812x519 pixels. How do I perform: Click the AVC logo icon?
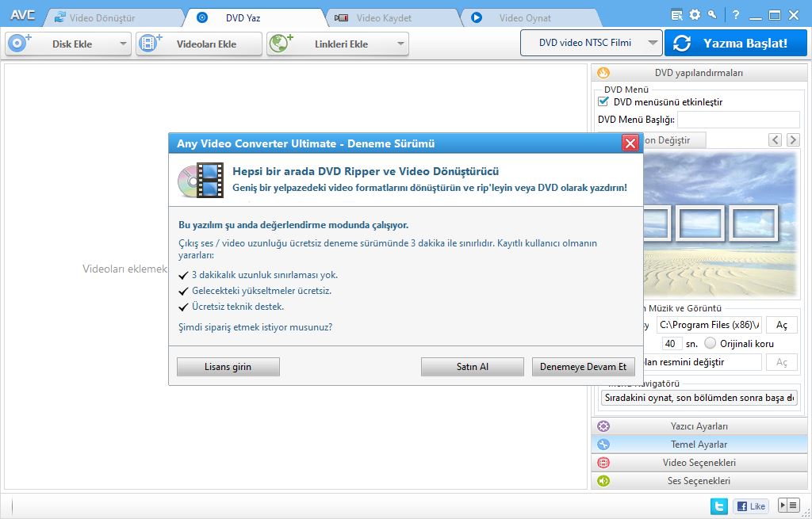pyautogui.click(x=23, y=14)
